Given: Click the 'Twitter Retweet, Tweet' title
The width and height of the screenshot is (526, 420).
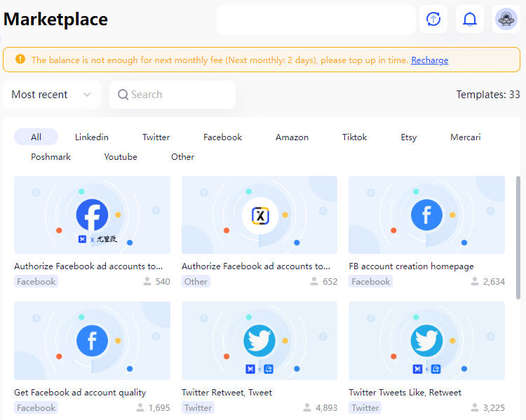Looking at the screenshot, I should tap(227, 393).
